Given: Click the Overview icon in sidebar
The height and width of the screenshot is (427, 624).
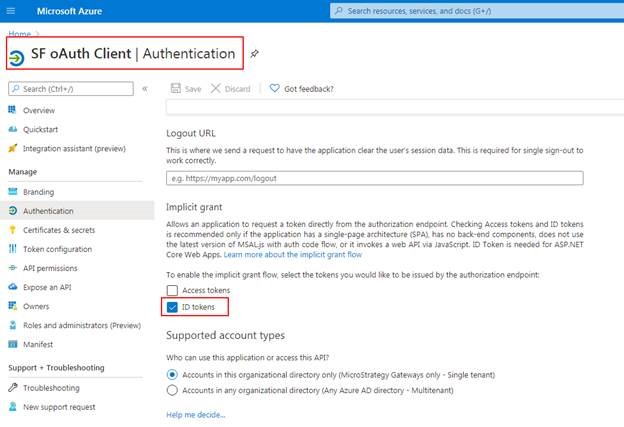Looking at the screenshot, I should [x=13, y=110].
